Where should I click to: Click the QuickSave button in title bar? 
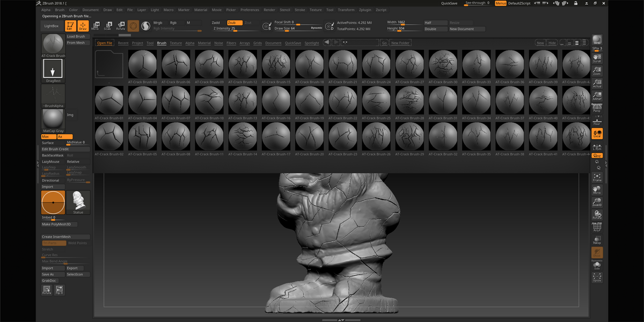pyautogui.click(x=450, y=3)
